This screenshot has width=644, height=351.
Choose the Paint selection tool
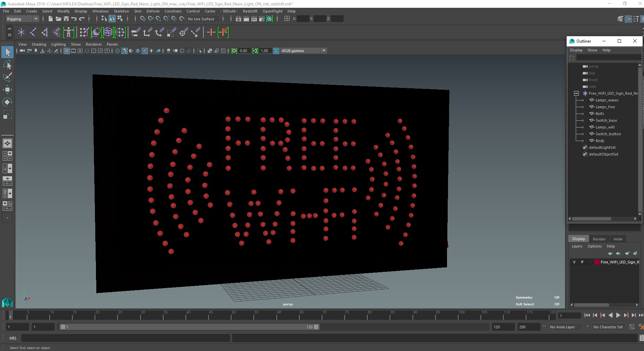(x=7, y=77)
